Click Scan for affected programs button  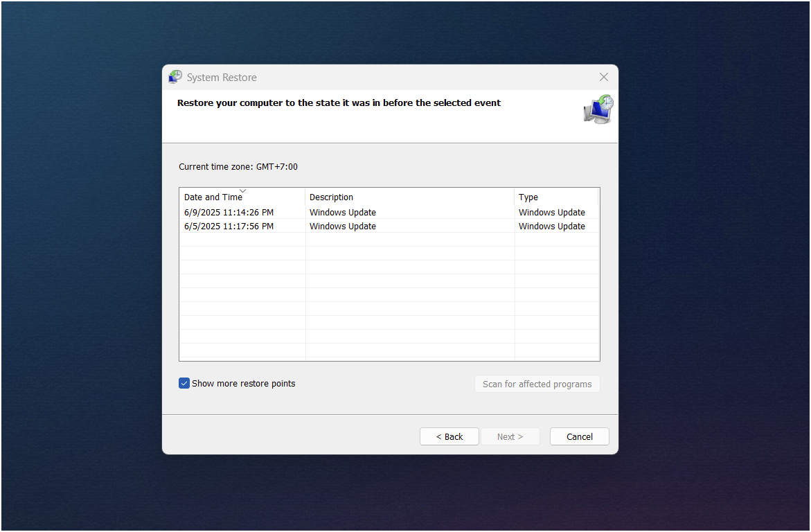click(x=537, y=384)
